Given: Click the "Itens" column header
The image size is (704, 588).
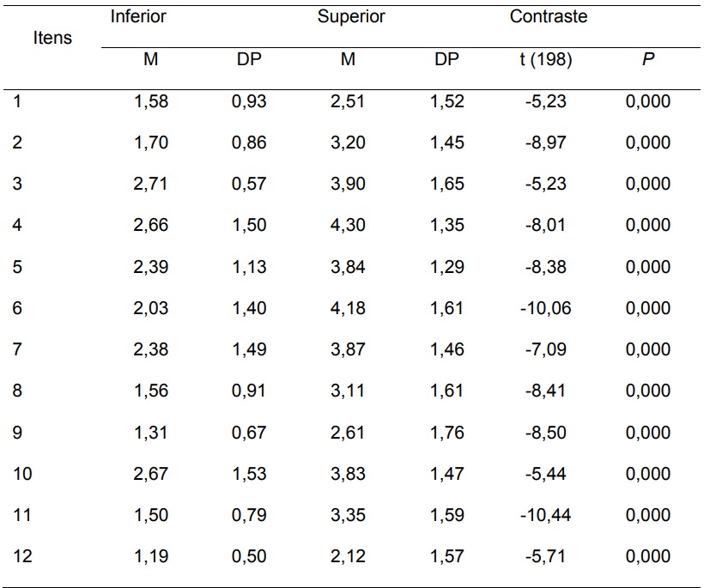Looking at the screenshot, I should (x=52, y=38).
